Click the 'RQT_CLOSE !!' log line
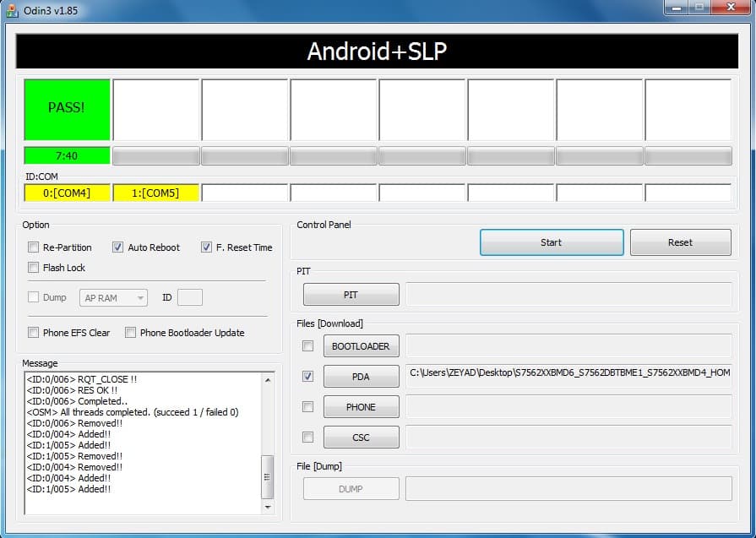This screenshot has width=756, height=538. click(x=82, y=379)
